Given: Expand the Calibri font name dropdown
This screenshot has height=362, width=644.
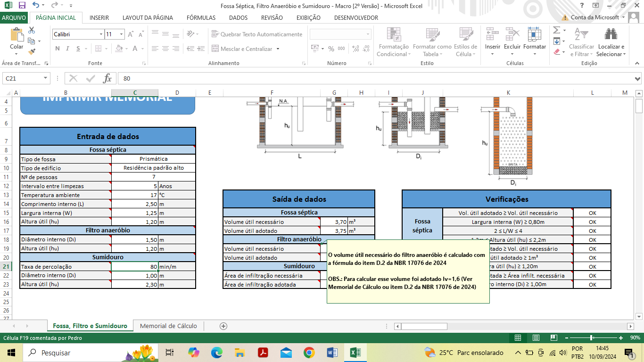Looking at the screenshot, I should 101,34.
